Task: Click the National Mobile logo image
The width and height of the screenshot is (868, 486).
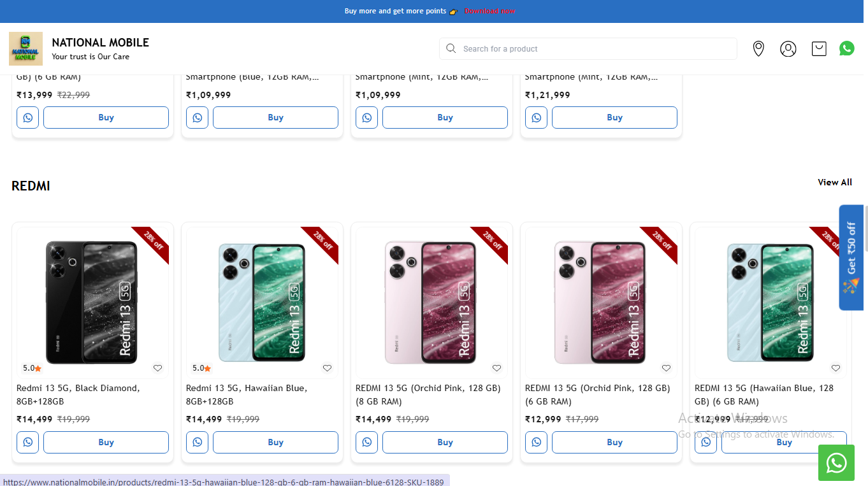Action: (25, 49)
